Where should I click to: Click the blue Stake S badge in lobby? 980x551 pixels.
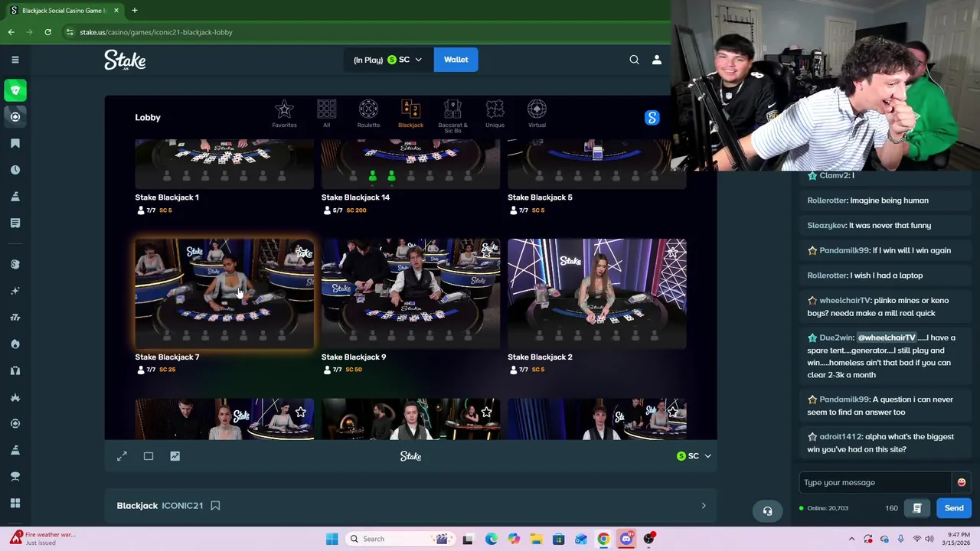652,118
